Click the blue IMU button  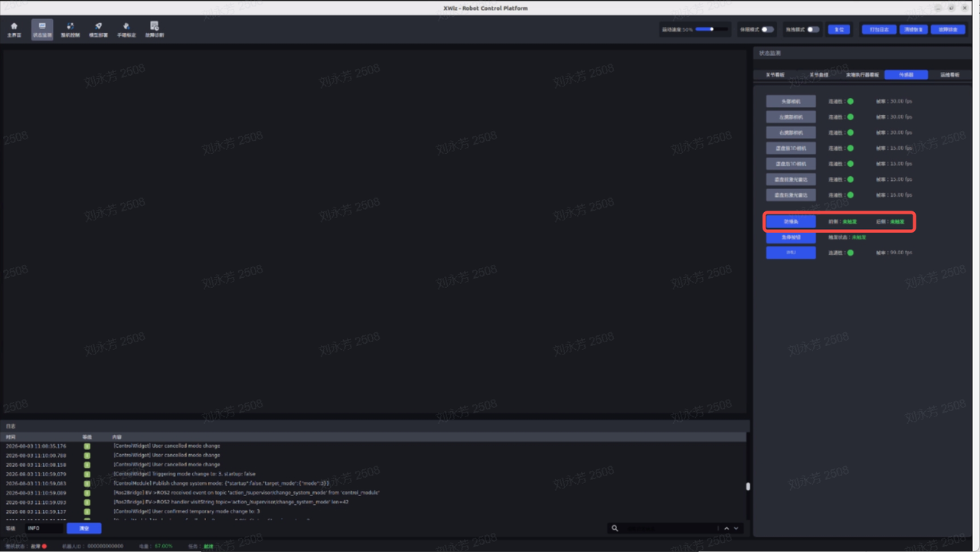pyautogui.click(x=791, y=253)
